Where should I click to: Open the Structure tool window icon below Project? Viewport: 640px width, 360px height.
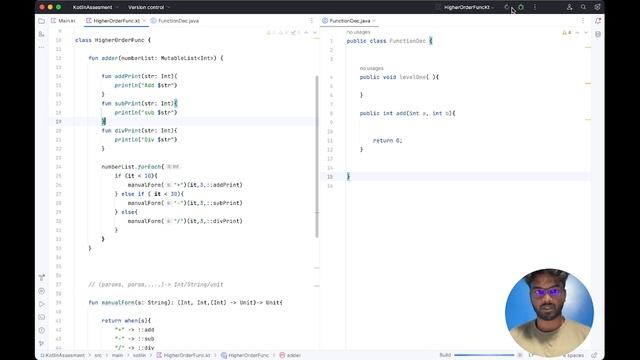coord(42,34)
